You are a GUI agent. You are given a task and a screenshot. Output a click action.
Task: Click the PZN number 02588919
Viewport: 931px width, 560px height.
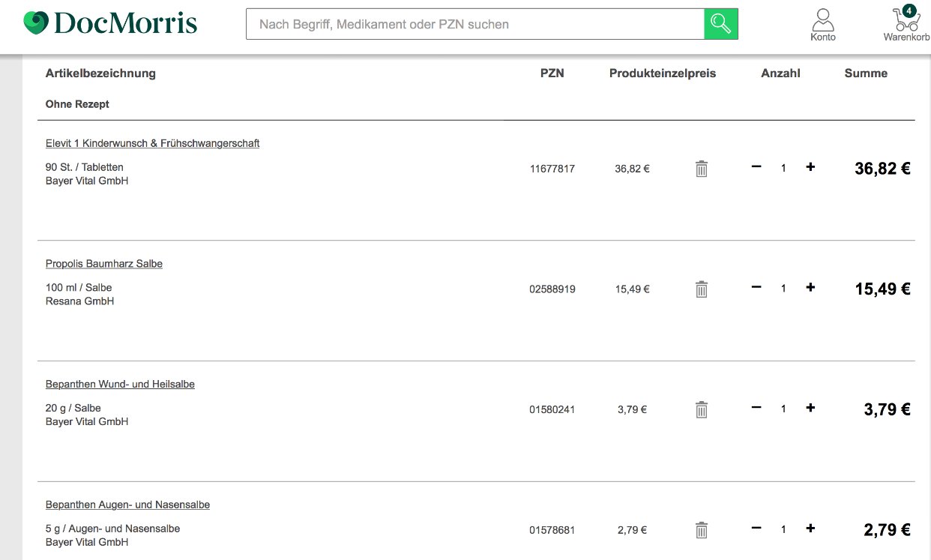click(552, 289)
